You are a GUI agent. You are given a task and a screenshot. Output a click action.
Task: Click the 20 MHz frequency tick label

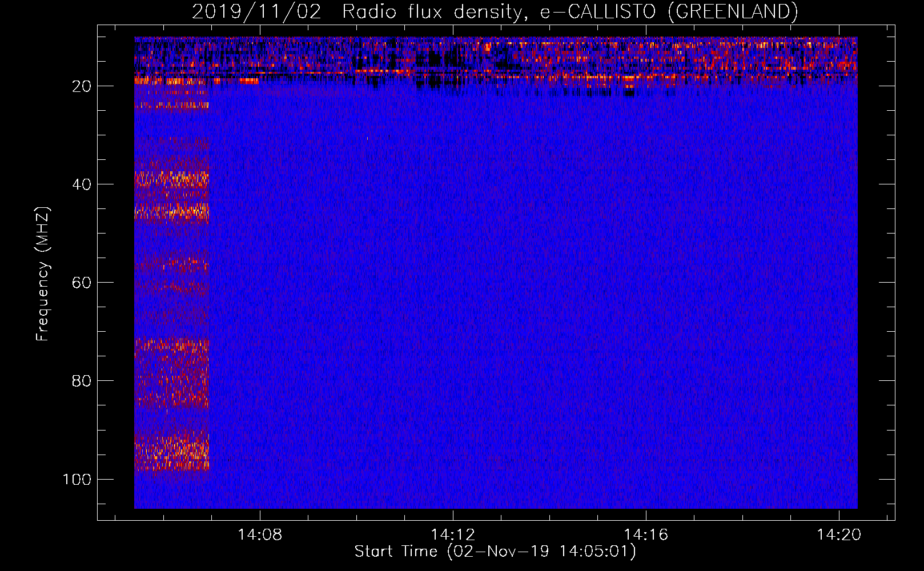82,86
